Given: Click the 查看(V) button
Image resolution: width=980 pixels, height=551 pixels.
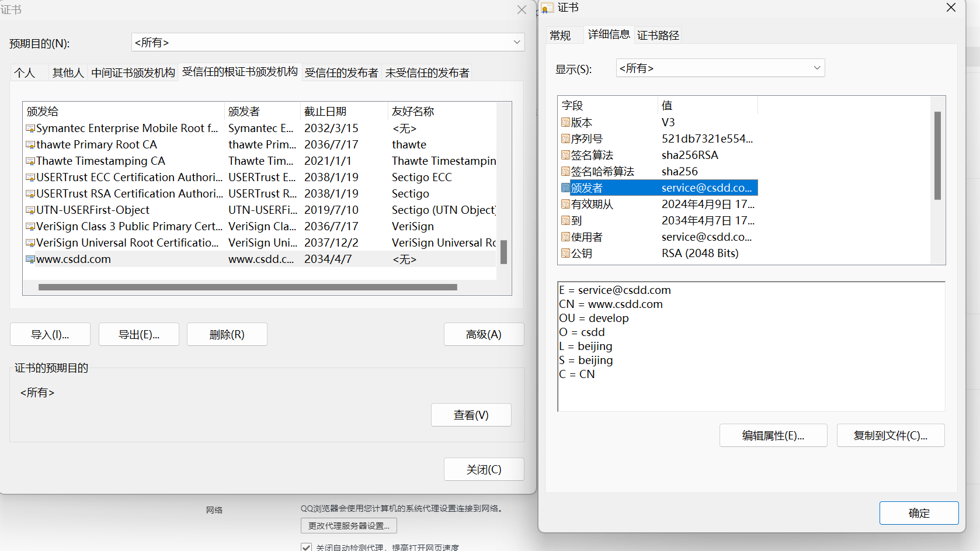Looking at the screenshot, I should 471,415.
